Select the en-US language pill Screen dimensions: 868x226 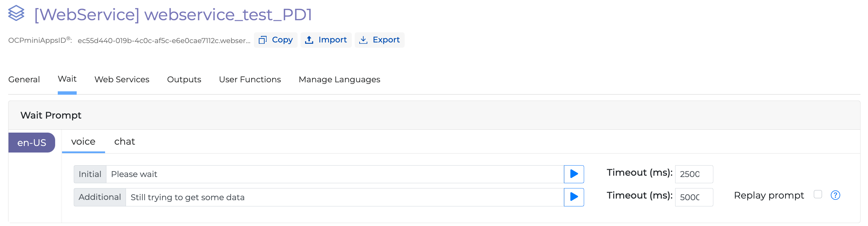[x=32, y=143]
